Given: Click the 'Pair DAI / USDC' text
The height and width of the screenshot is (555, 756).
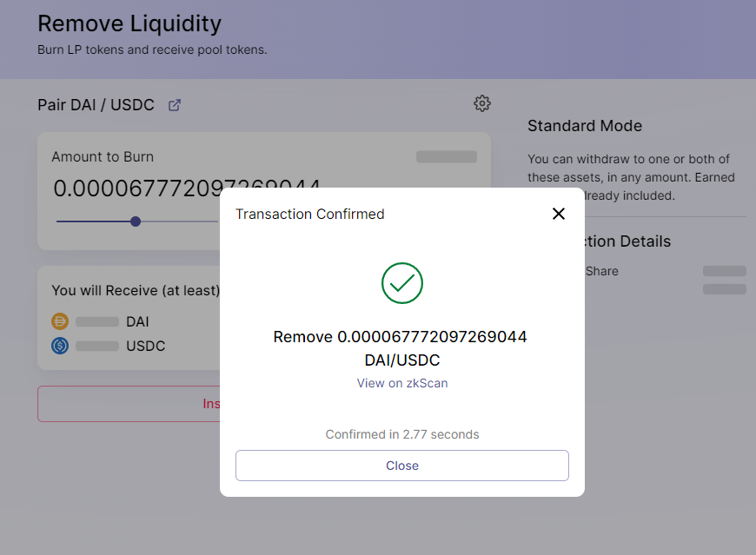Looking at the screenshot, I should click(96, 105).
